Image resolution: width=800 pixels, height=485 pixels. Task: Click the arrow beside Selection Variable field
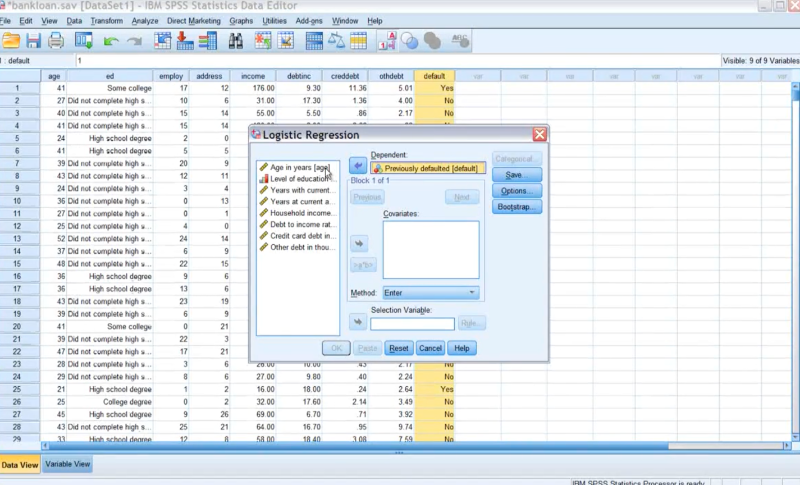click(358, 322)
